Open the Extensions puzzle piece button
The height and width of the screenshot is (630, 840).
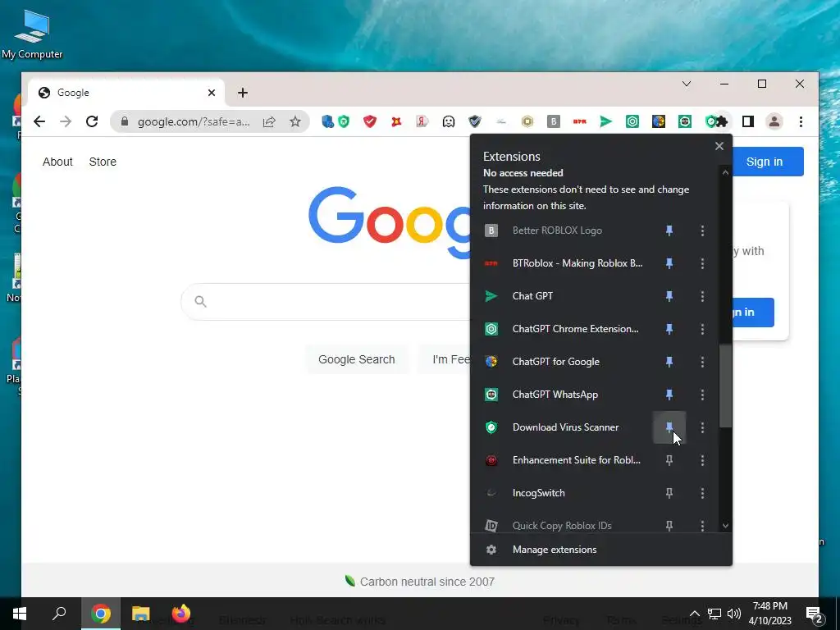point(721,121)
